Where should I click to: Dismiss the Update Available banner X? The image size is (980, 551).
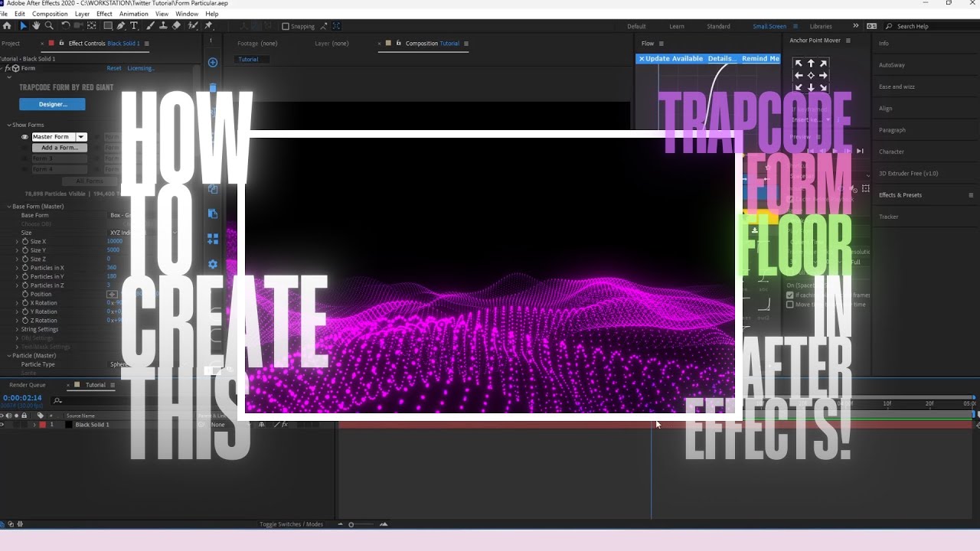coord(642,59)
